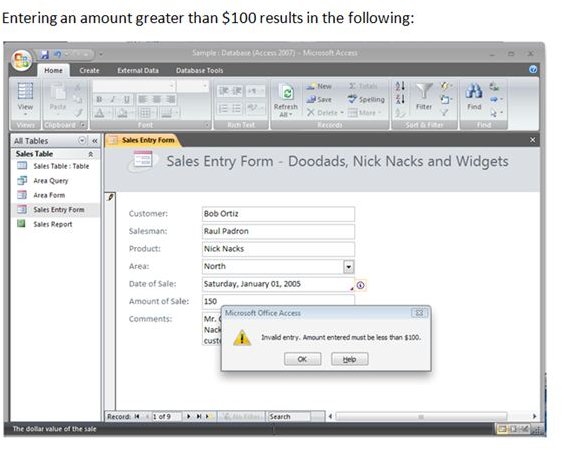This screenshot has height=450, width=562.
Task: Click the pencil record selector icon
Action: [x=110, y=197]
